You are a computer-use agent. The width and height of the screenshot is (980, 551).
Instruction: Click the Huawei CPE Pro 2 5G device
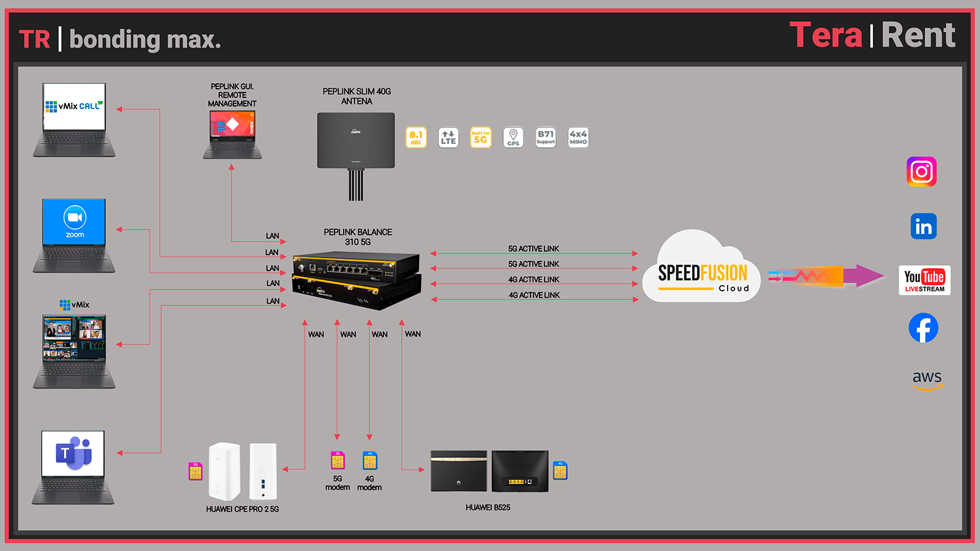[243, 471]
